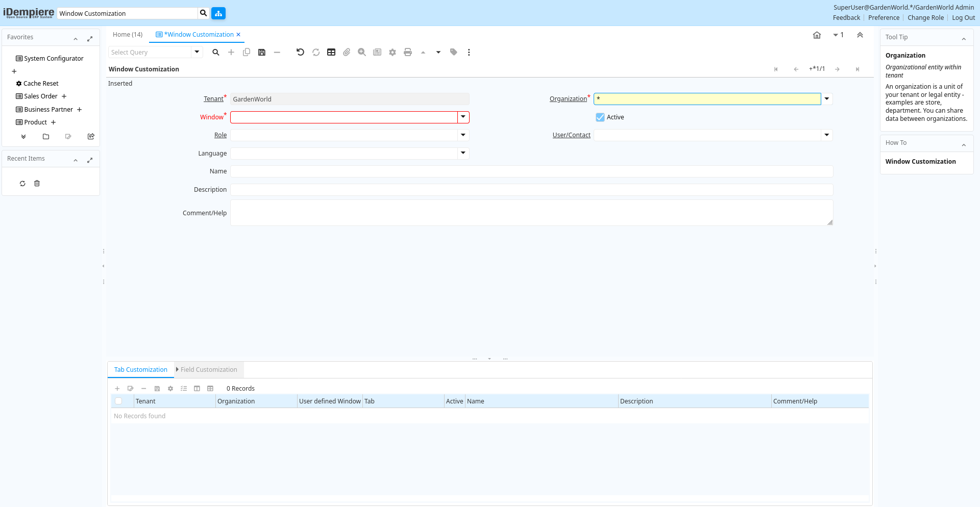Collapse the Tool Tip panel
The image size is (980, 507).
[964, 39]
